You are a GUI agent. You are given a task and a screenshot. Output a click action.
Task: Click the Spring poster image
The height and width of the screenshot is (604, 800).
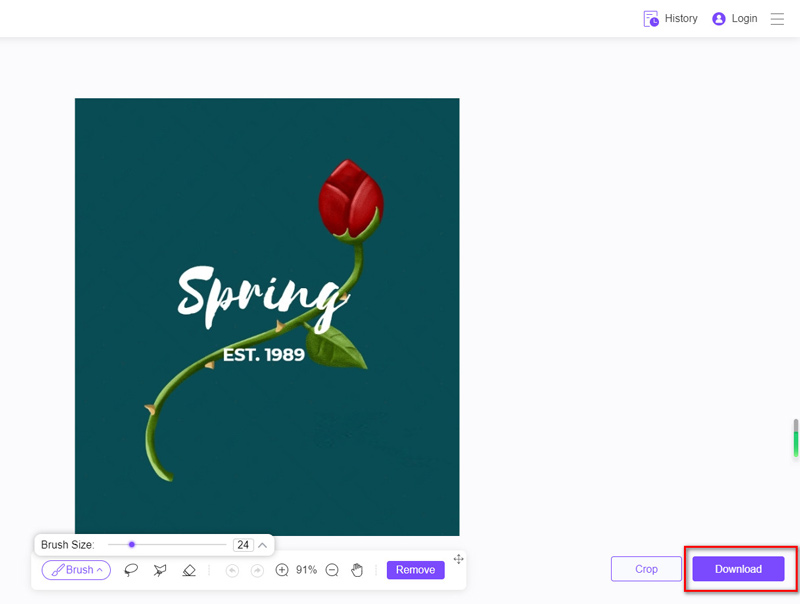click(x=267, y=317)
